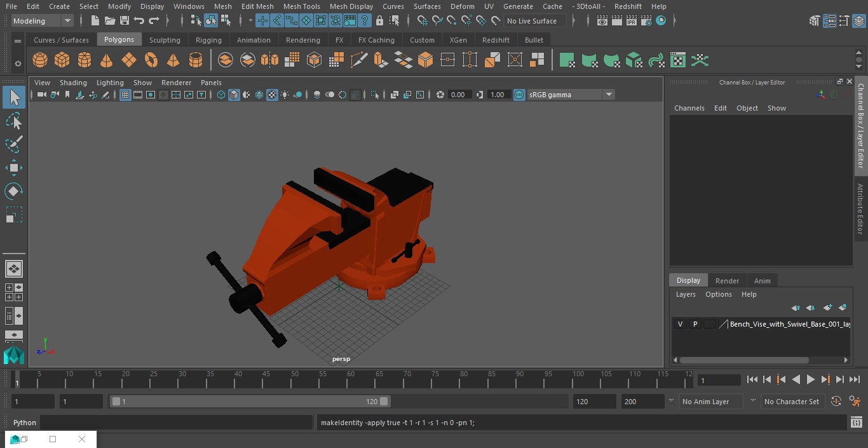
Task: Switch to the Render layer tab
Action: click(x=727, y=281)
